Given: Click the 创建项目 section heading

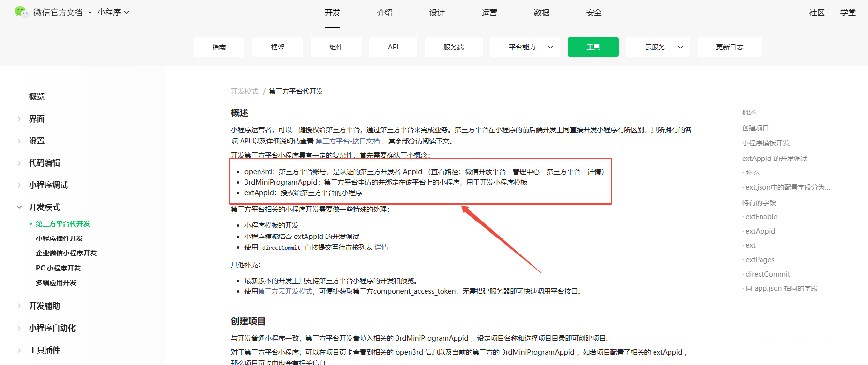Looking at the screenshot, I should click(x=248, y=321).
